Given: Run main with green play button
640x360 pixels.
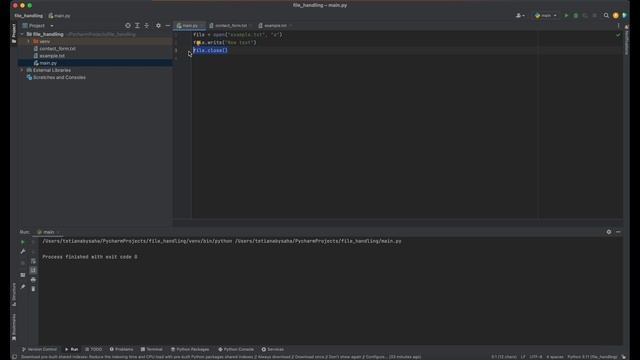Looking at the screenshot, I should (566, 16).
